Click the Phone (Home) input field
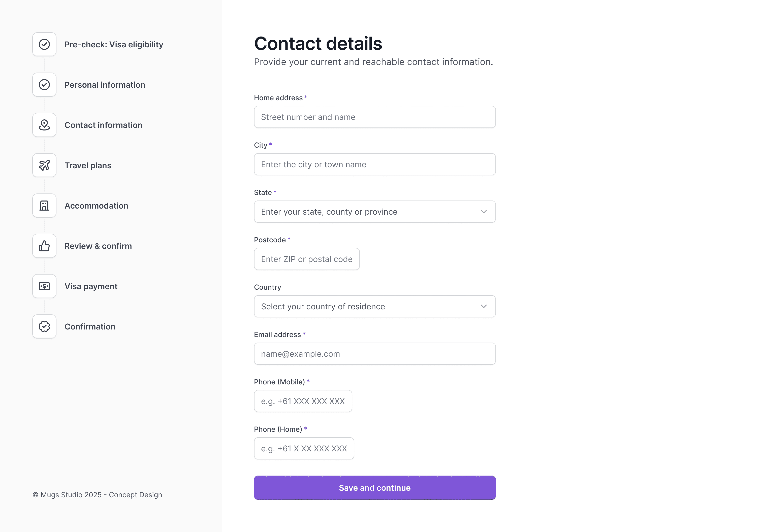This screenshot has width=762, height=532. tap(304, 448)
